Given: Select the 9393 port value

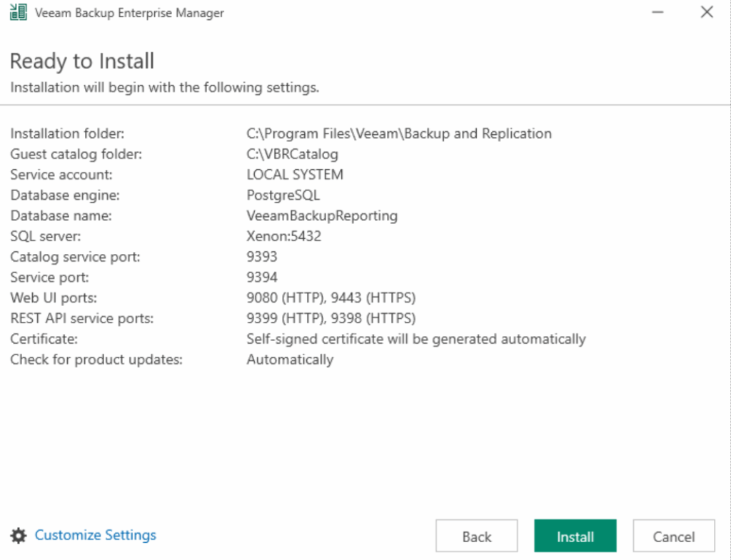Looking at the screenshot, I should tap(261, 257).
